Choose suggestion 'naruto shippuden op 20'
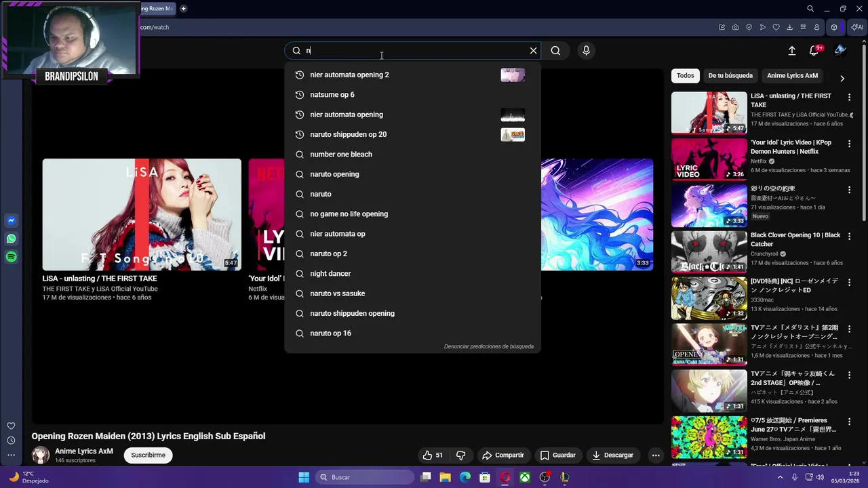Viewport: 868px width, 488px height. 412,134
